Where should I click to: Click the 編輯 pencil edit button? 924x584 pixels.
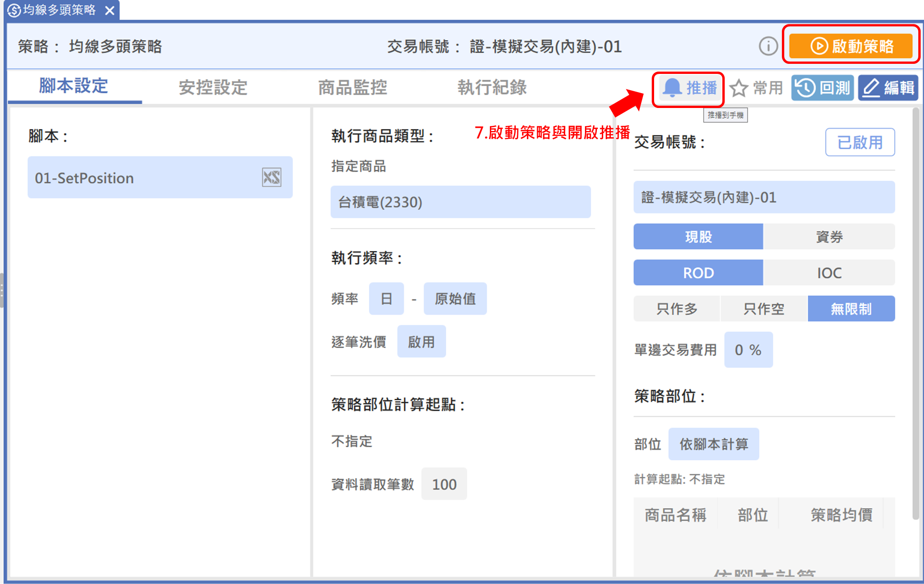888,88
